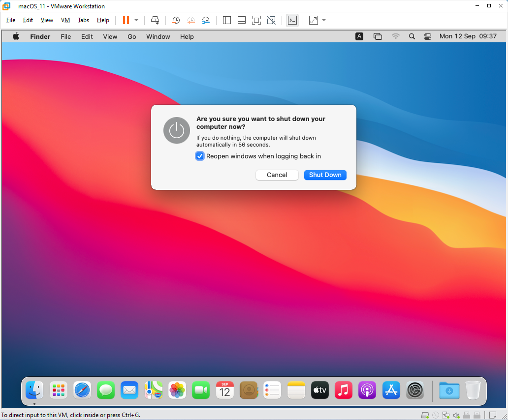This screenshot has height=420, width=508.
Task: Click the network adapter status icon
Action: [446, 415]
